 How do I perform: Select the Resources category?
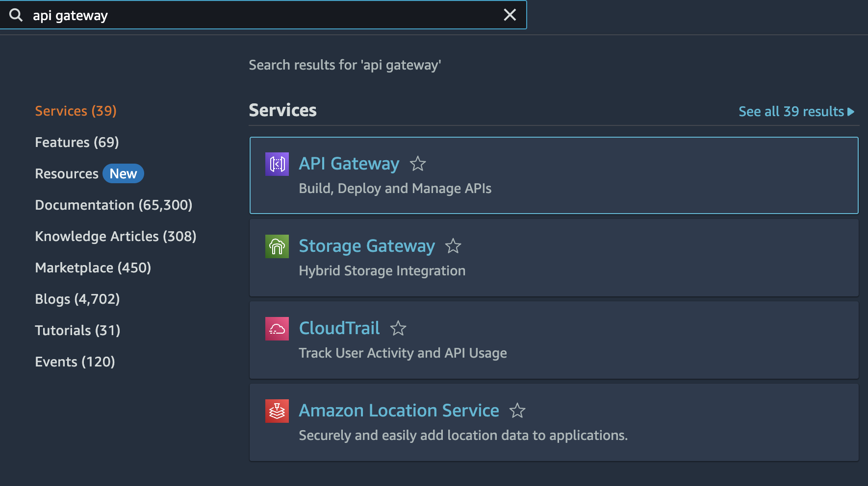click(67, 174)
